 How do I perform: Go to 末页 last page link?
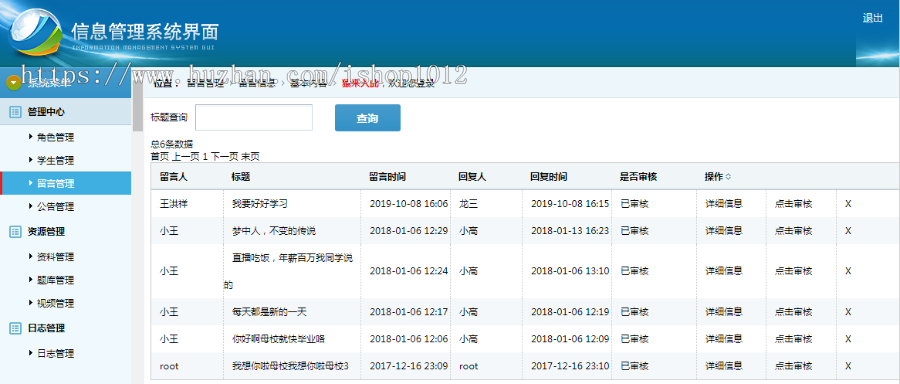[x=250, y=156]
